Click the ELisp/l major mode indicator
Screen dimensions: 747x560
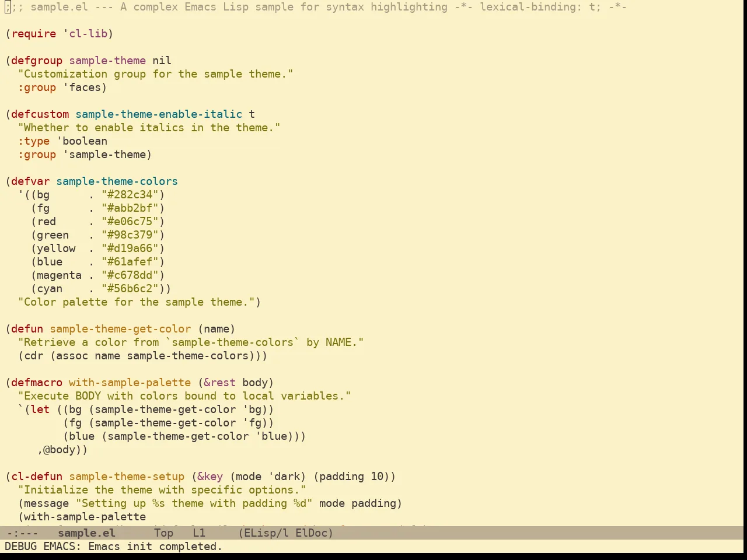[x=266, y=533]
